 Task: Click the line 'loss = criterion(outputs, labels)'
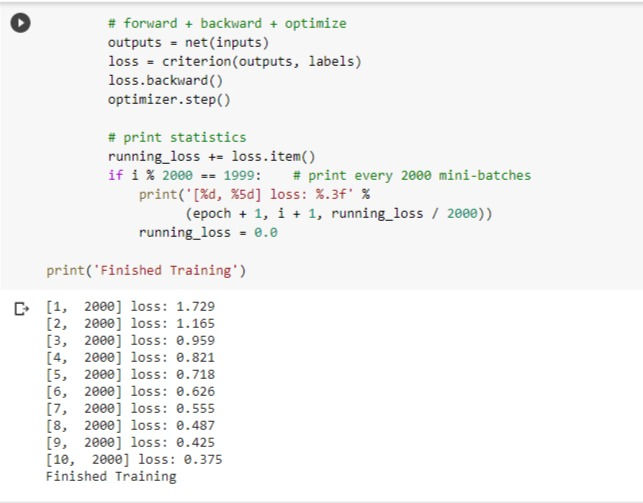pos(234,61)
